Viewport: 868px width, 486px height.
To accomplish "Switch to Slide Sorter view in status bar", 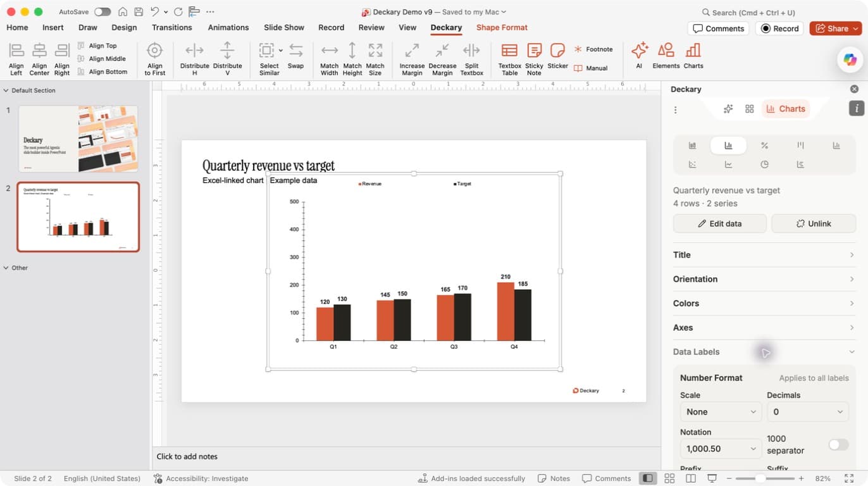I will pyautogui.click(x=669, y=478).
